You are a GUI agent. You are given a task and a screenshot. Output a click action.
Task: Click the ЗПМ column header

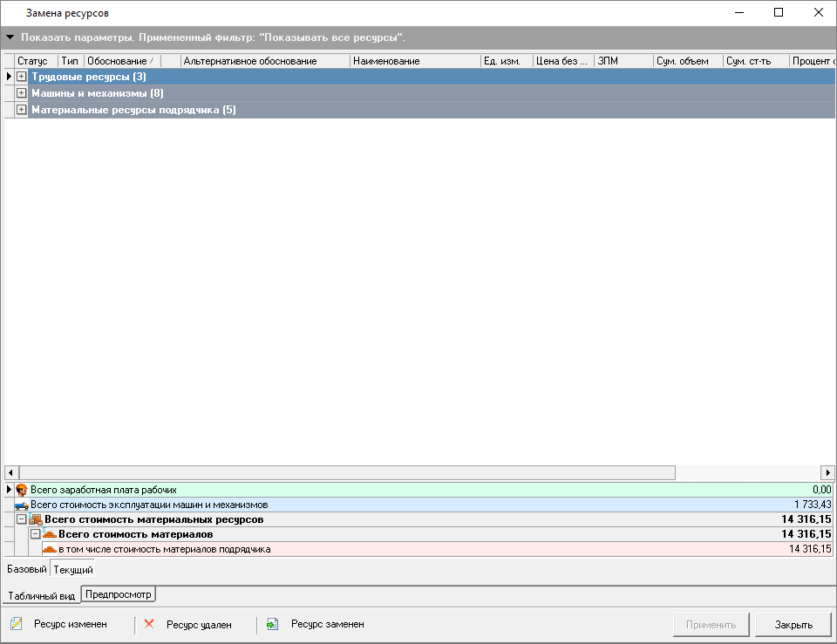click(624, 61)
